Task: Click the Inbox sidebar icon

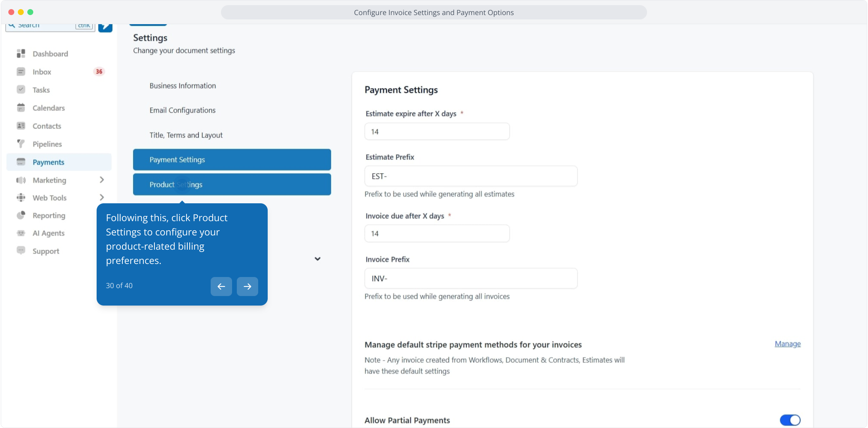Action: click(21, 72)
